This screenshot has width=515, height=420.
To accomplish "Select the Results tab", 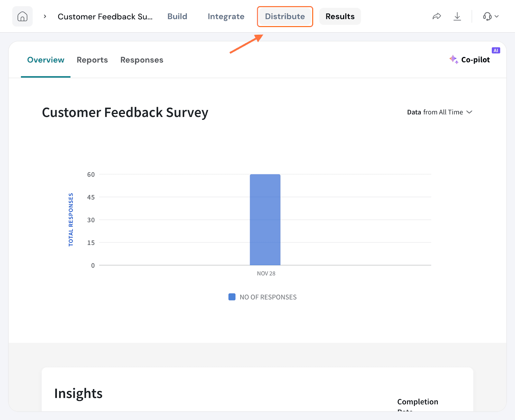I will click(340, 16).
